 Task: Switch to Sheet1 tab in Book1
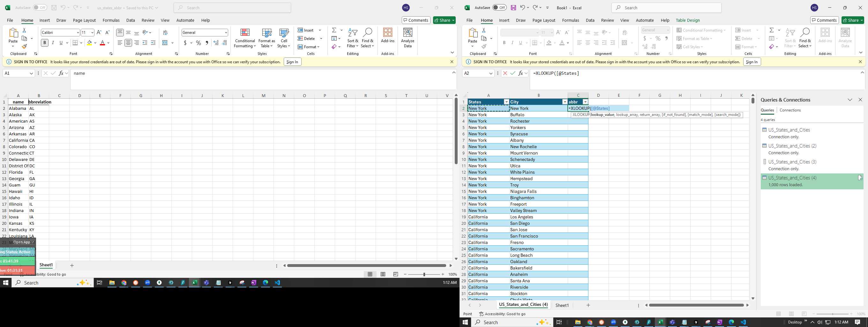point(562,305)
